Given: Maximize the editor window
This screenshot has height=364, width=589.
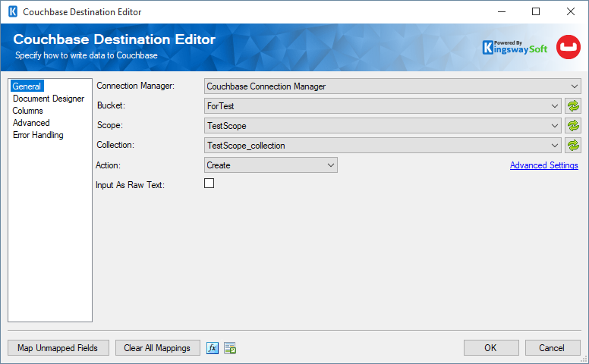Looking at the screenshot, I should pos(536,11).
